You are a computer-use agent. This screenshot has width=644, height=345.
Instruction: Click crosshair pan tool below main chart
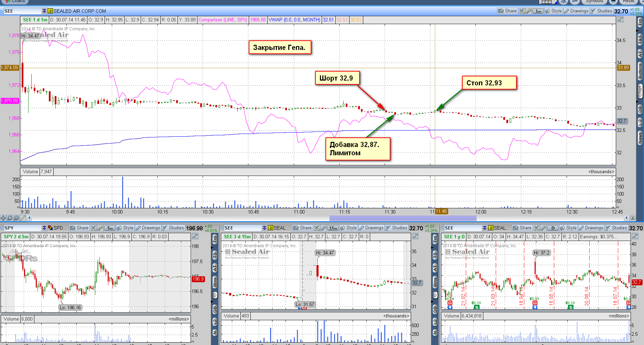click(x=3, y=218)
